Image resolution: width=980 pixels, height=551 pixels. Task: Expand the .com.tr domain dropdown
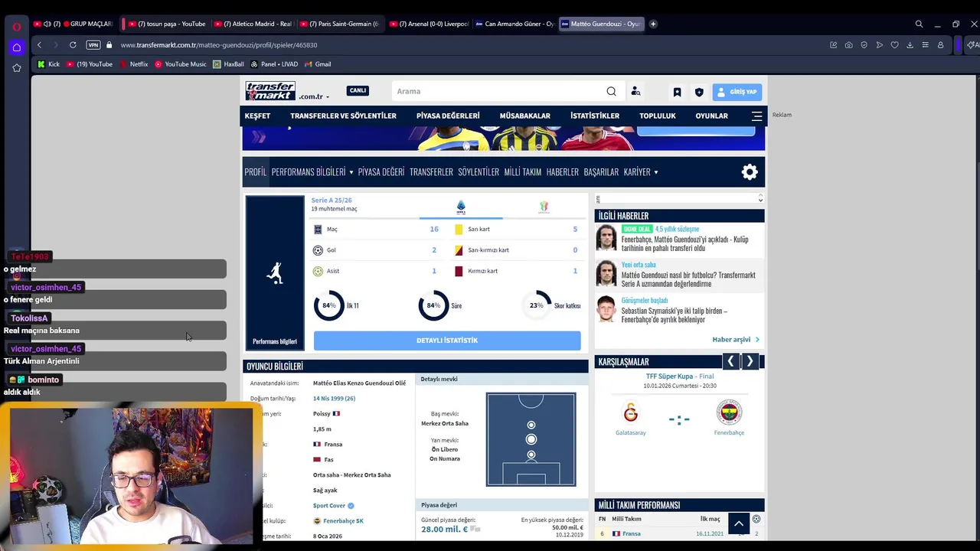coord(314,96)
